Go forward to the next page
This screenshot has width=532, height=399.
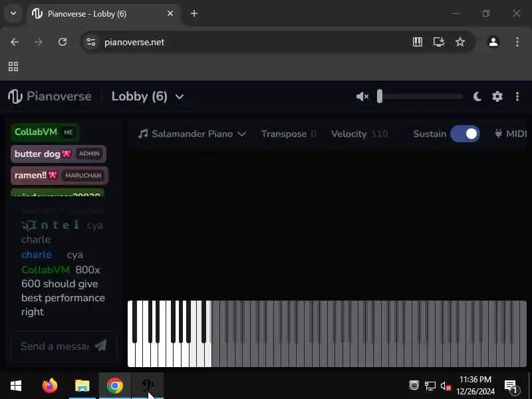click(39, 42)
